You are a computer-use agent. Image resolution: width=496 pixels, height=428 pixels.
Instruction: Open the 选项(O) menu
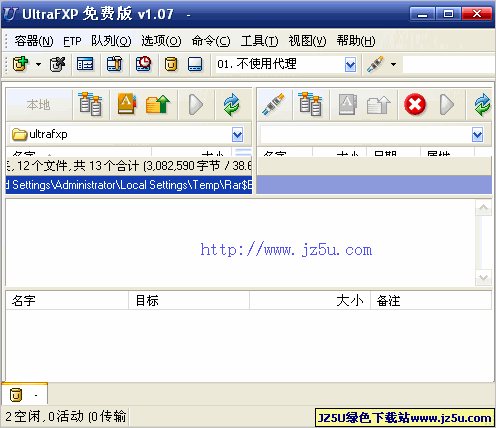coord(161,41)
